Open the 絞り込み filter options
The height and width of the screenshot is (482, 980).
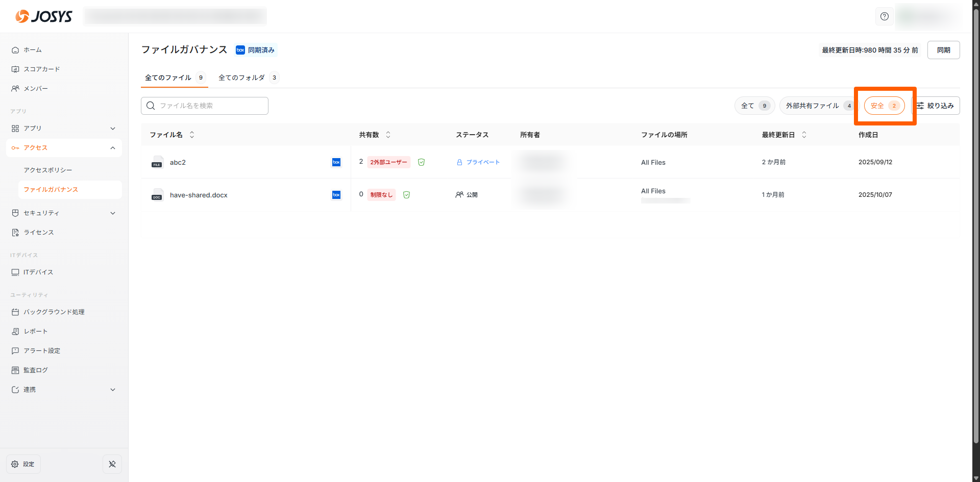pyautogui.click(x=936, y=106)
